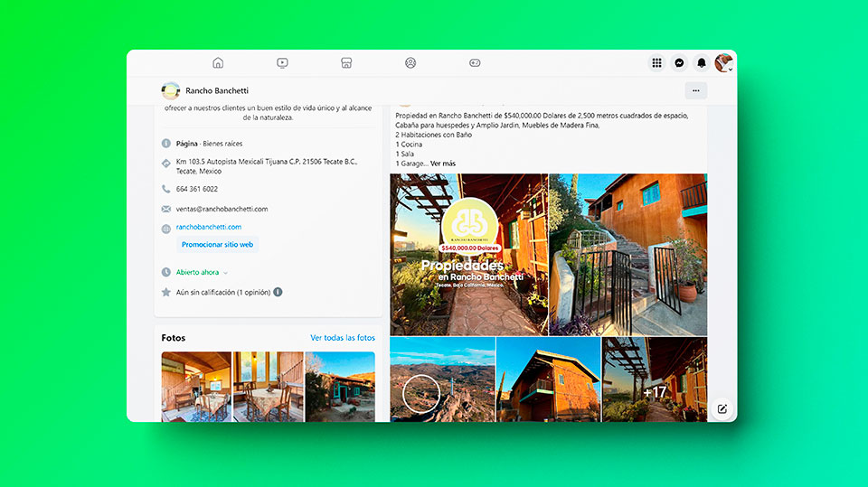Viewport: 868px width, 487px height.
Task: Click the info icon beside rating
Action: [278, 292]
